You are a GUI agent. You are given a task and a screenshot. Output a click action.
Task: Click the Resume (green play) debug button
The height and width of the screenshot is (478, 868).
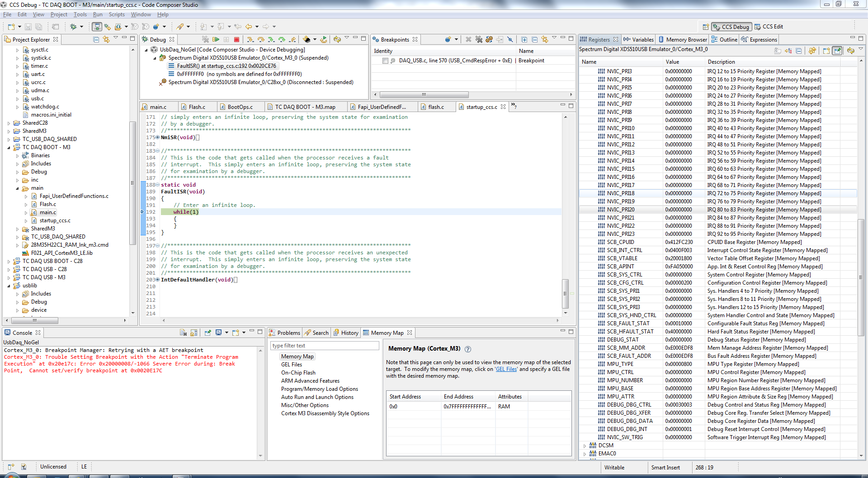click(x=216, y=40)
